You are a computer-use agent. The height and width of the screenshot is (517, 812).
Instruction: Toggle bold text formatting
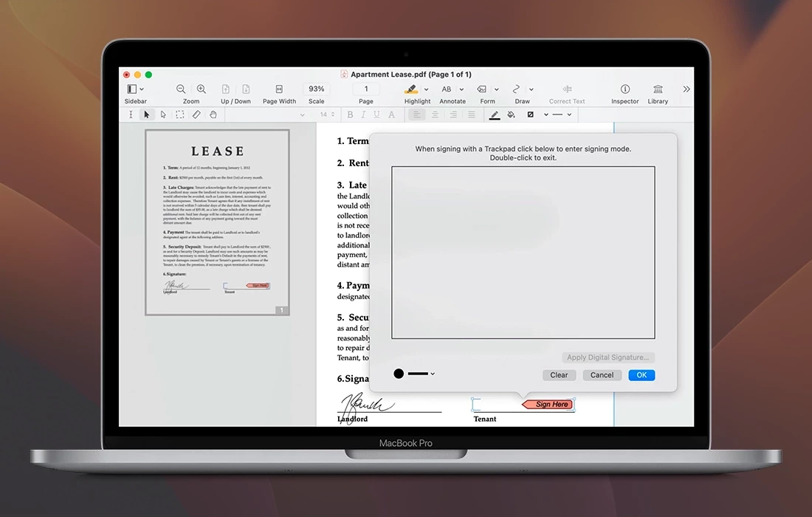(x=350, y=114)
